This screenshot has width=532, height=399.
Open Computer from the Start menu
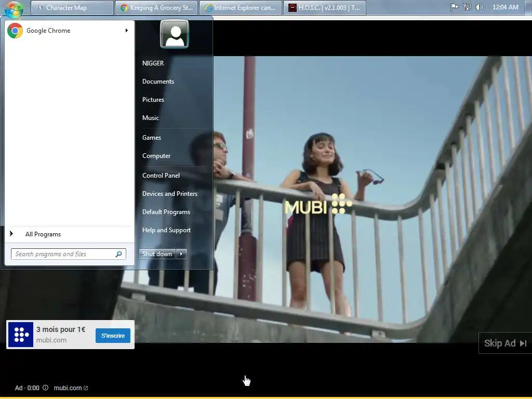pos(156,156)
